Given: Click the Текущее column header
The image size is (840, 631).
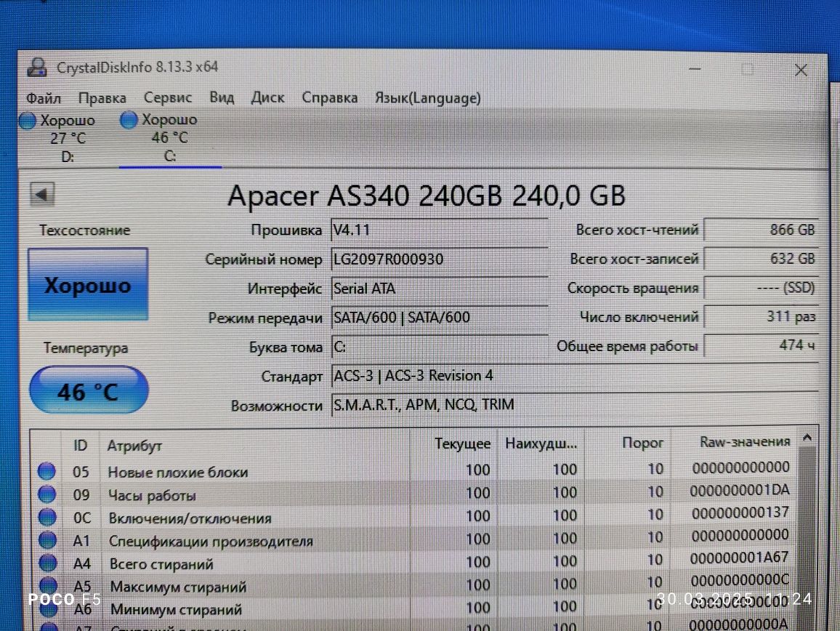Looking at the screenshot, I should pyautogui.click(x=462, y=444).
